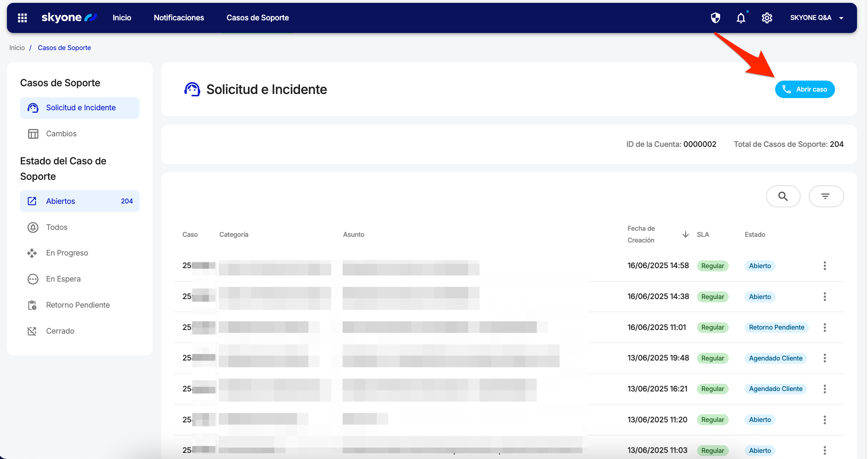Open Casos de Soporte top menu

[258, 18]
